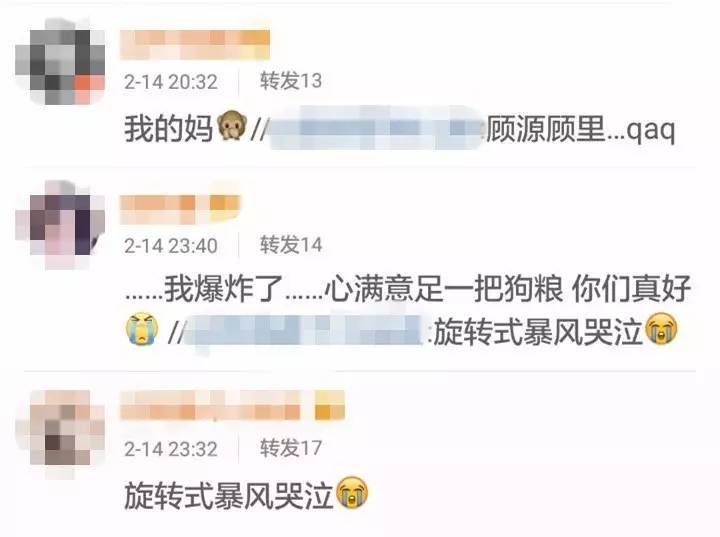
Task: Click the crying emoji before the second comment's slashes
Action: 142,328
